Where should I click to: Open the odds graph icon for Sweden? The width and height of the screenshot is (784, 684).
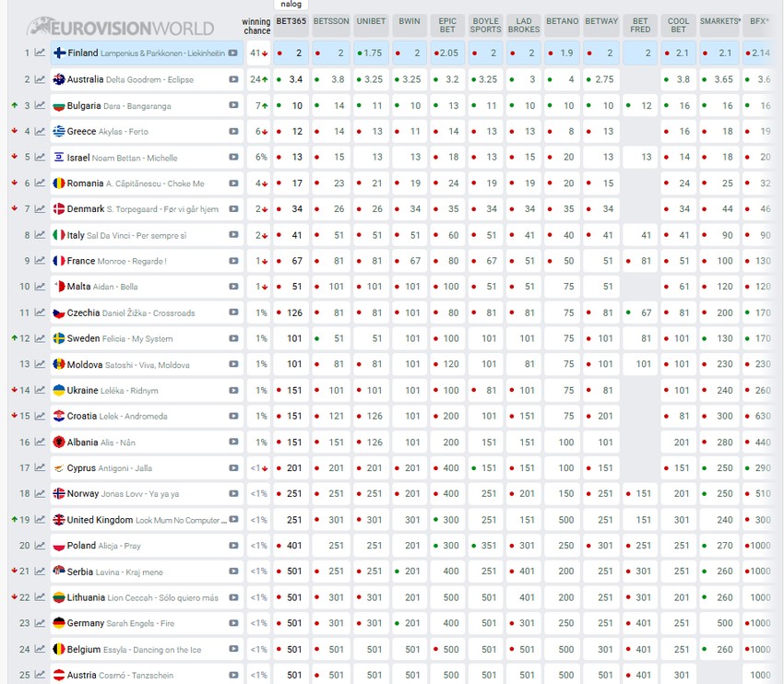[40, 338]
